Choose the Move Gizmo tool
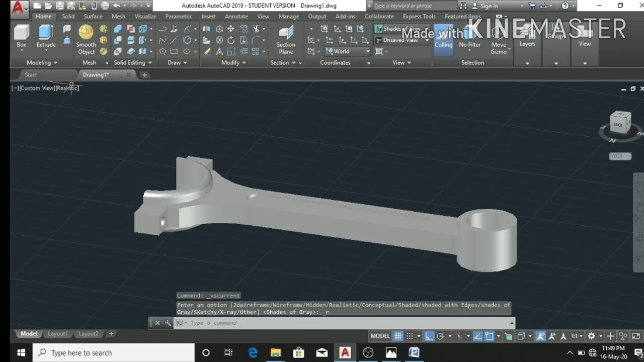 [x=499, y=40]
